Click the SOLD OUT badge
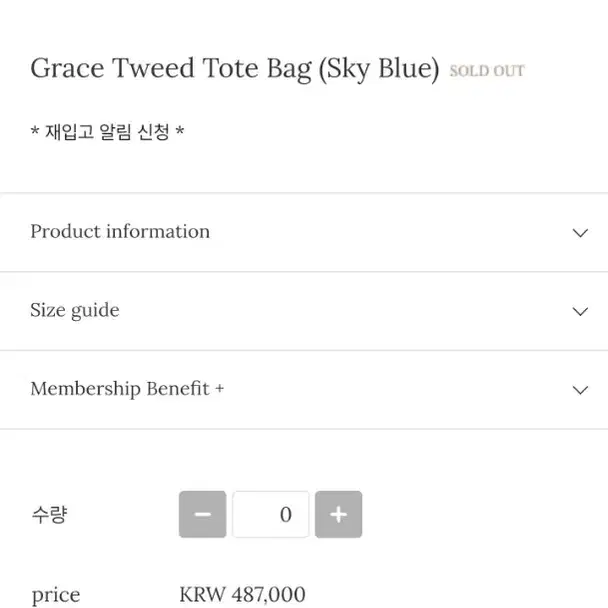The width and height of the screenshot is (608, 608). click(x=487, y=71)
